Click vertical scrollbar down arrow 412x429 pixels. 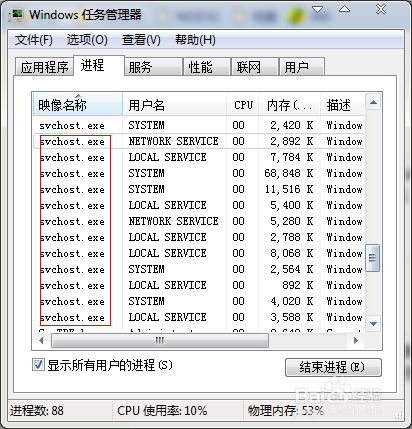pos(373,324)
